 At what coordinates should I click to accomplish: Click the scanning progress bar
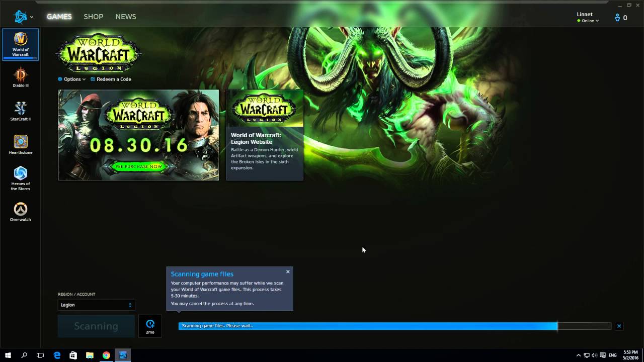point(395,326)
